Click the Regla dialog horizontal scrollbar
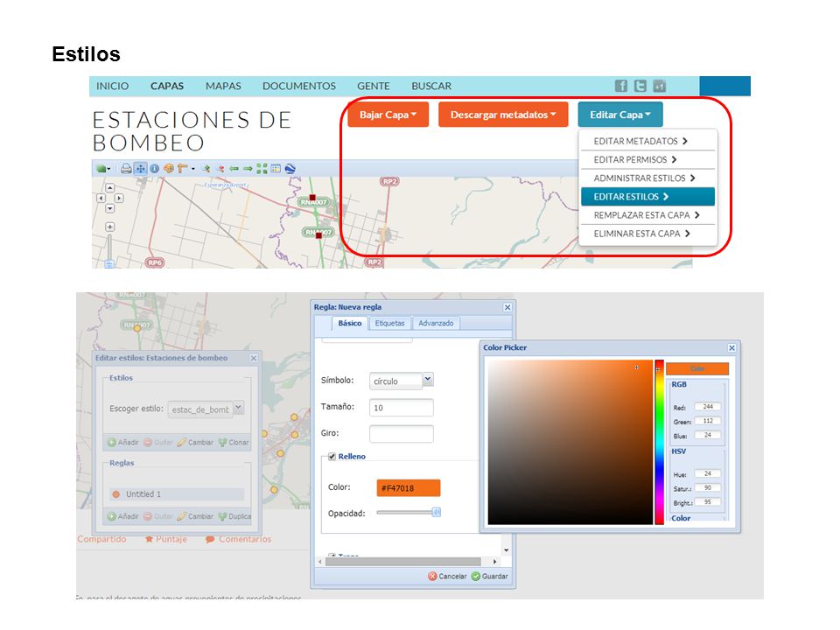 [x=402, y=562]
